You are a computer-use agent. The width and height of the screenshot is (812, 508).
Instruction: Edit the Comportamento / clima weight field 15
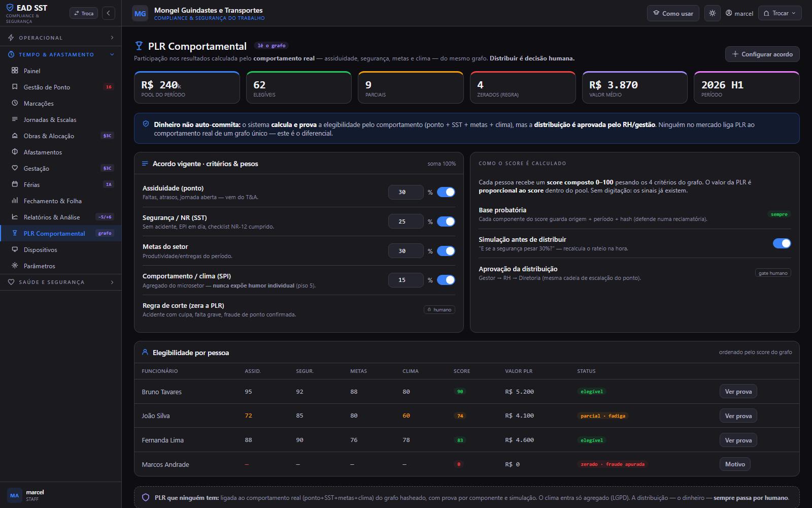point(405,280)
